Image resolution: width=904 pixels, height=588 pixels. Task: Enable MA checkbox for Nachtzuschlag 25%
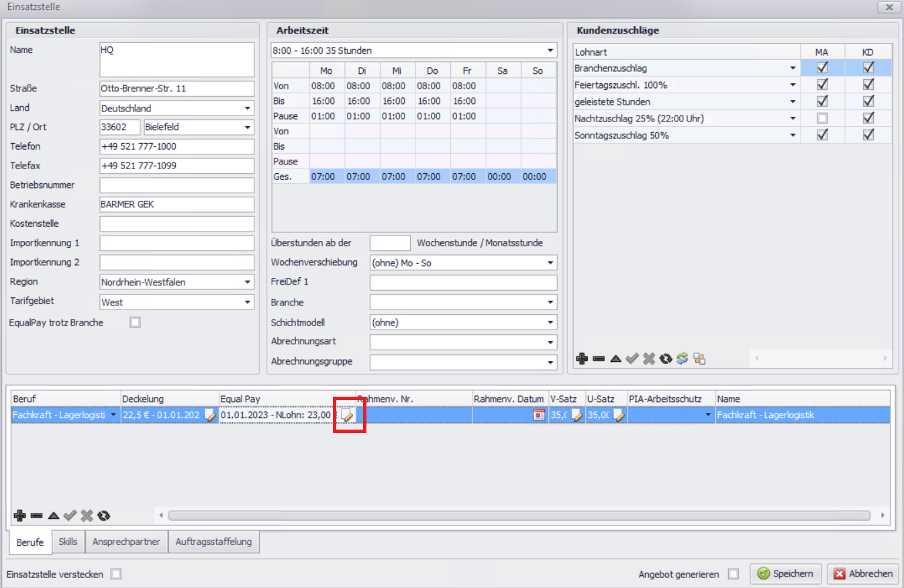coord(822,118)
